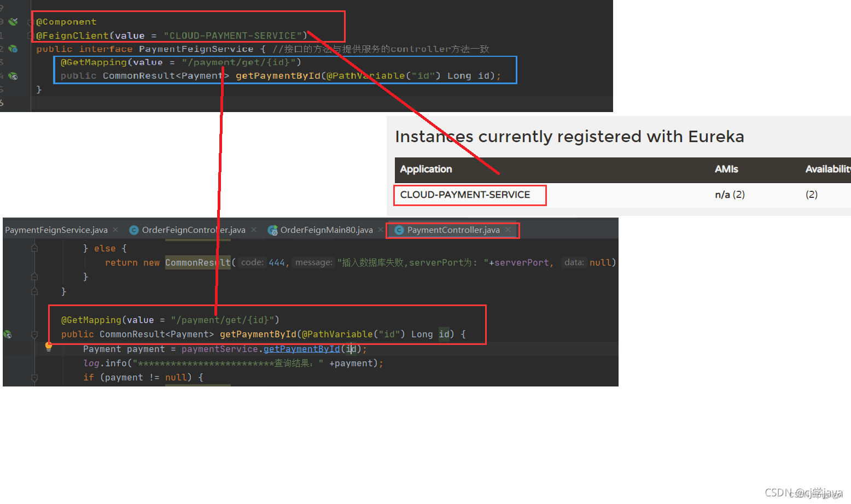Click getPaymentById method name in the interface
851x504 pixels.
click(278, 76)
